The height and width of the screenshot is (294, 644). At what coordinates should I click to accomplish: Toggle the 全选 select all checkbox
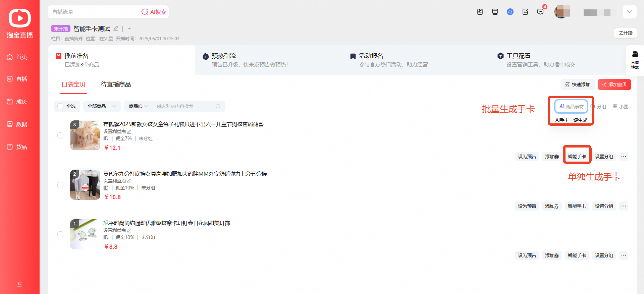(x=60, y=106)
